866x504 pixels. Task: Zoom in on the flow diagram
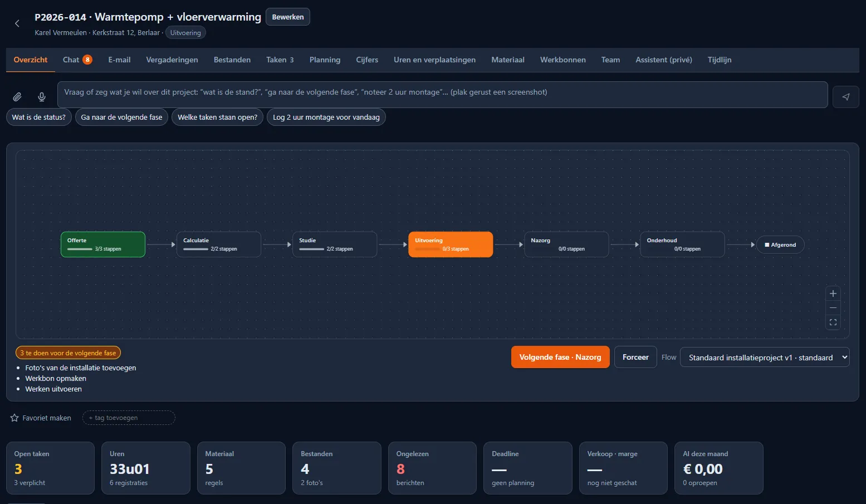833,293
